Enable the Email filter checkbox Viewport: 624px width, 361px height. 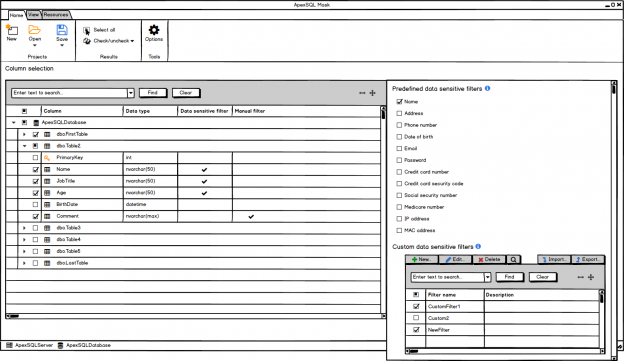point(399,148)
